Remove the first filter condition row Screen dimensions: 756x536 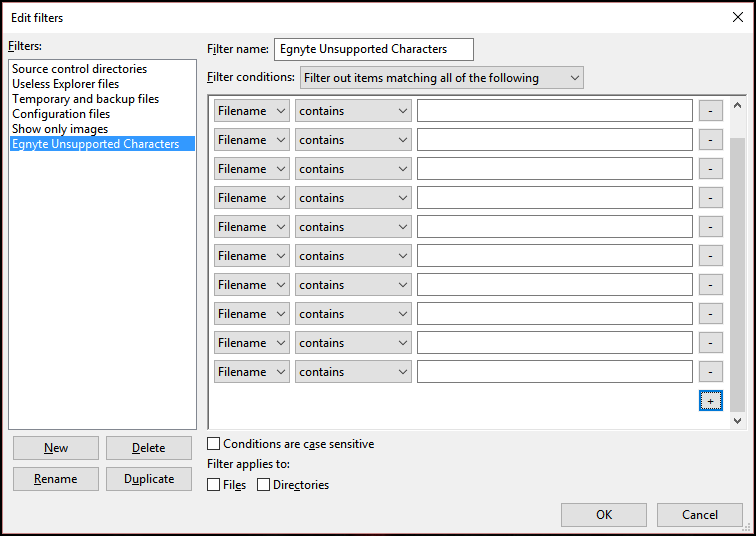(x=710, y=111)
